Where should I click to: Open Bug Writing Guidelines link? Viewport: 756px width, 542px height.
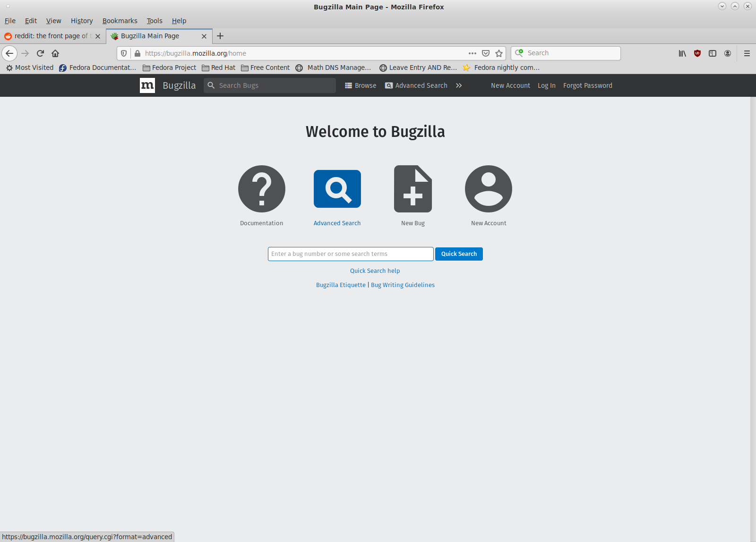click(x=403, y=285)
